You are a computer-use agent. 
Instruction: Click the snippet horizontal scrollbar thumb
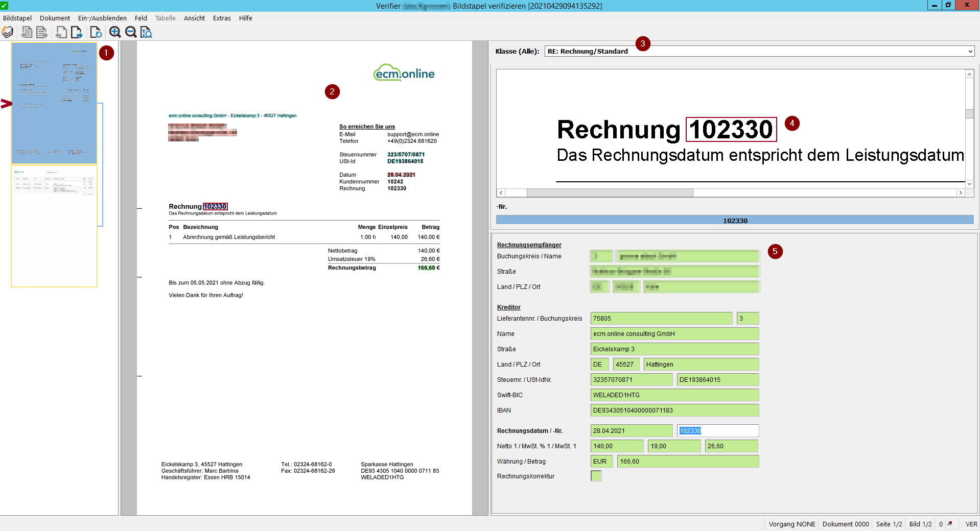[x=610, y=192]
